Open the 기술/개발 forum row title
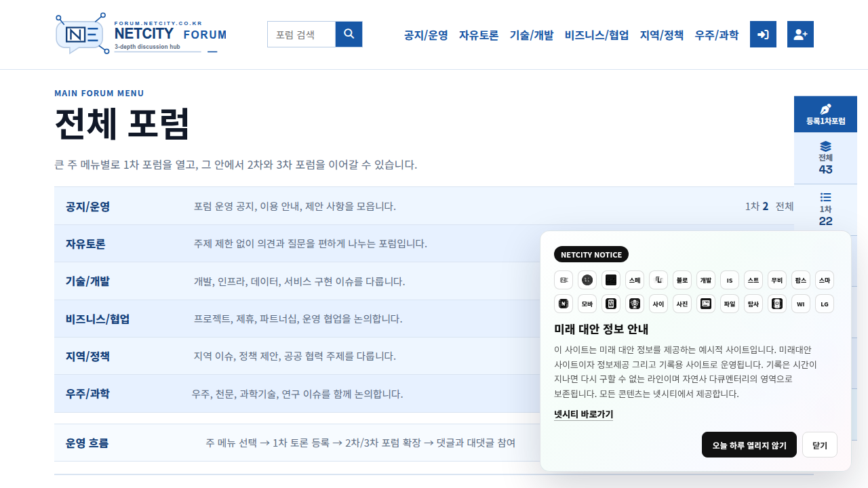This screenshot has height=488, width=868. [x=87, y=281]
